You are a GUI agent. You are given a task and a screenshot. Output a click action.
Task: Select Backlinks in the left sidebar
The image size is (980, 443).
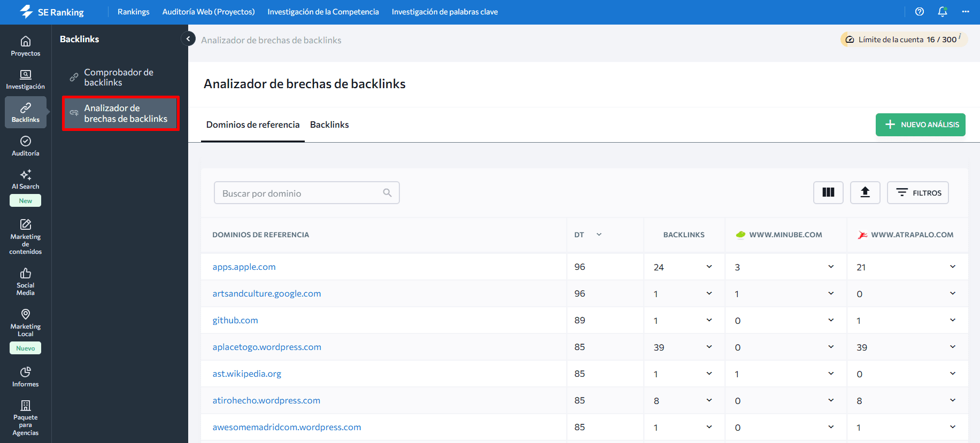26,112
